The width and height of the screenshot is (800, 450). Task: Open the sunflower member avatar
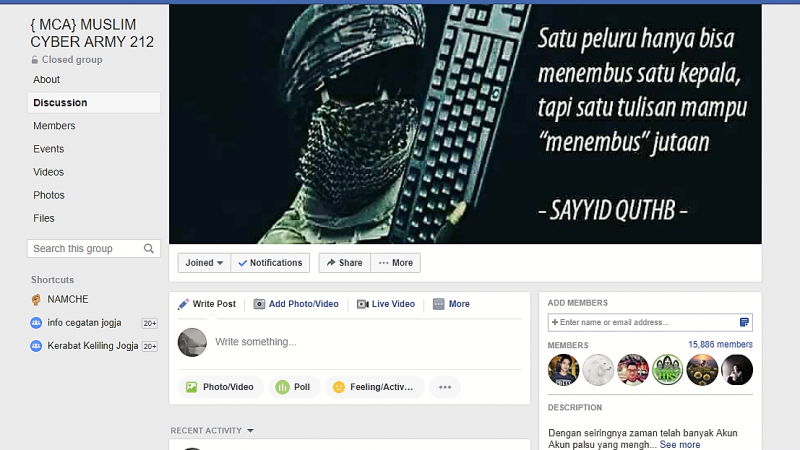[702, 369]
